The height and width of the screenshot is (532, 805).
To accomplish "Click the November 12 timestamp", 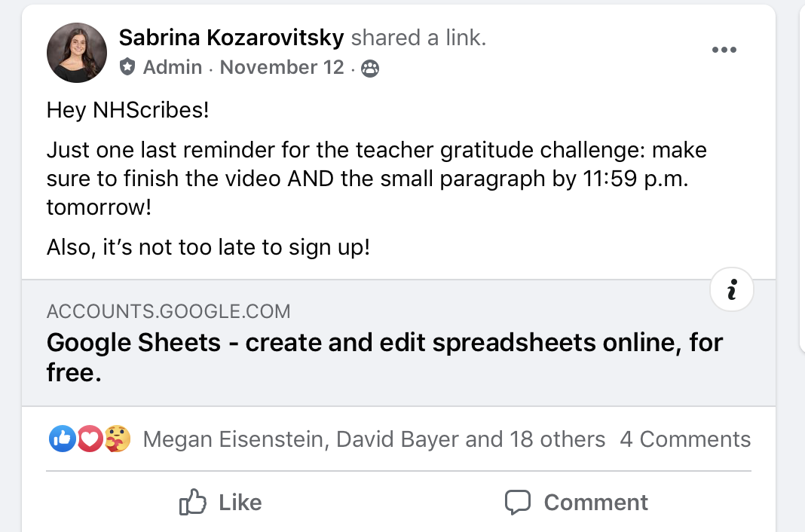I will 282,68.
